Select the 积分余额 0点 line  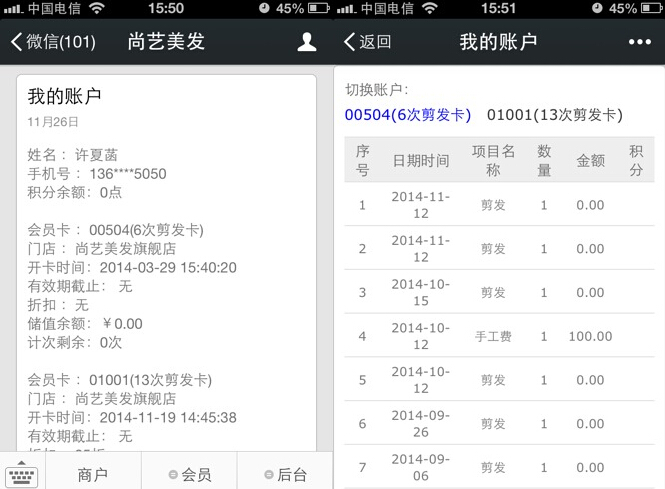coord(75,193)
